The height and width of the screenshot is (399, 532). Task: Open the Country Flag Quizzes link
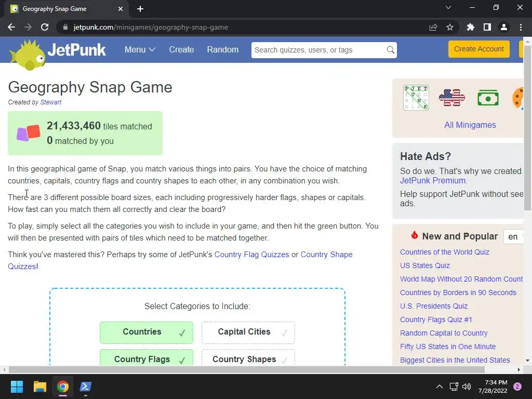[252, 255]
